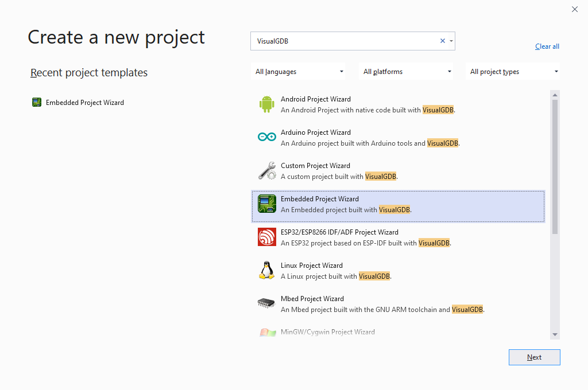This screenshot has width=588, height=390.
Task: Expand the All project types dropdown
Action: click(513, 72)
